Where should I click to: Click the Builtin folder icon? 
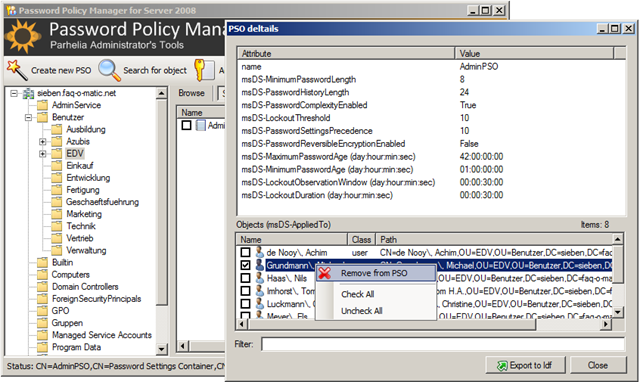point(42,262)
